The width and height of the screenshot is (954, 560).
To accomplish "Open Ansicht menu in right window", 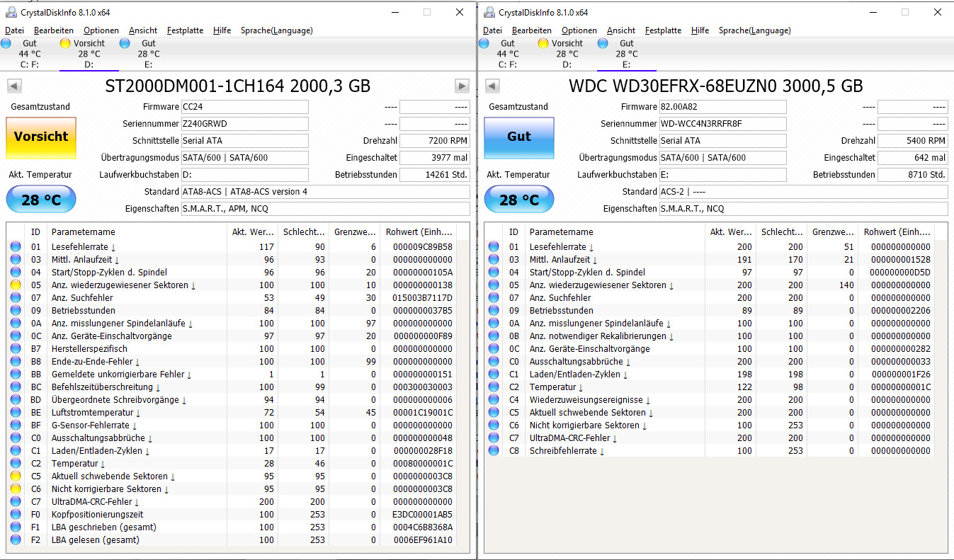I will (x=621, y=30).
